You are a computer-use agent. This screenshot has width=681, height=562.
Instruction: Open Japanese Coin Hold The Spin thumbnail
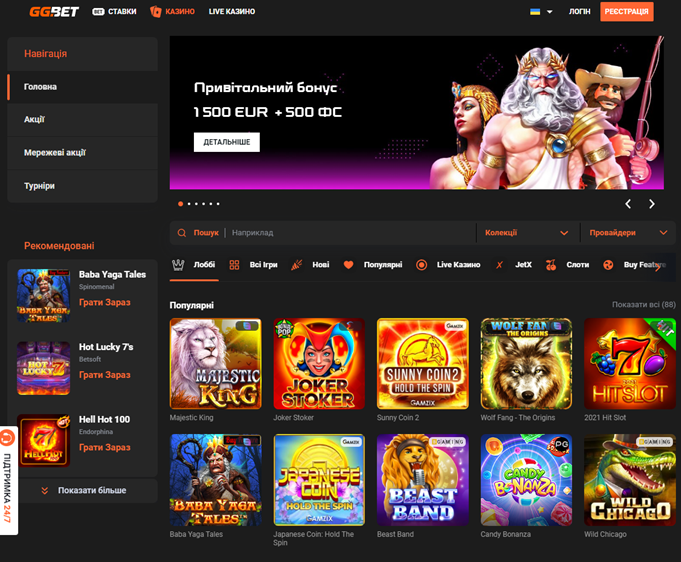tap(319, 480)
